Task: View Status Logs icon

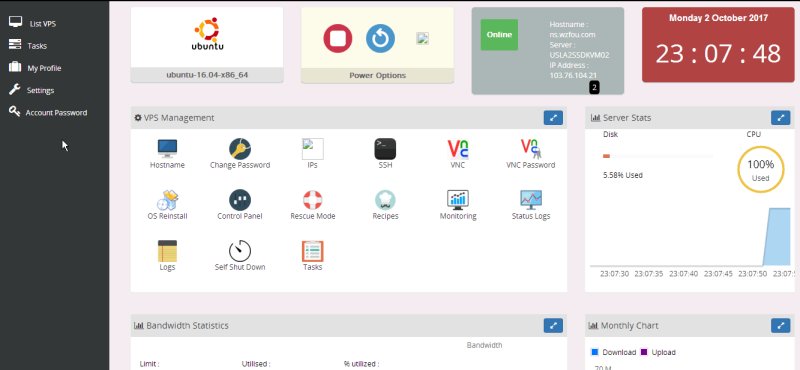Action: coord(531,200)
